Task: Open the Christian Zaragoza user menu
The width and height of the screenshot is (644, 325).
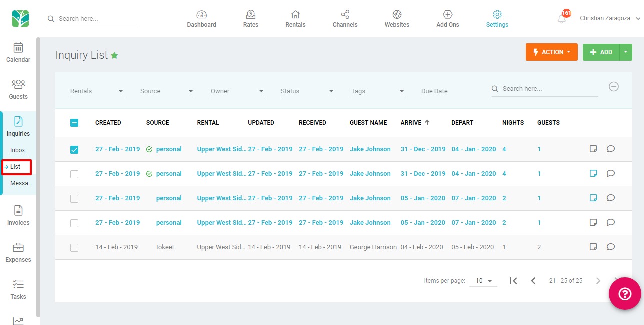Action: 610,18
